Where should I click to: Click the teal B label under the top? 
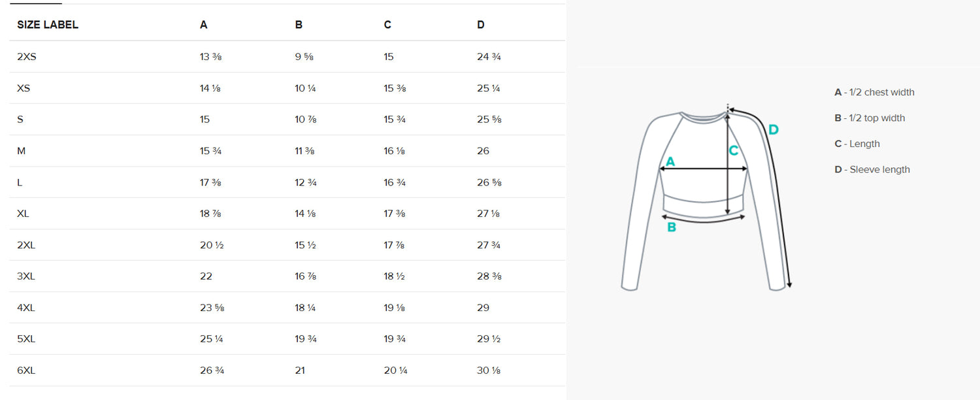(671, 227)
